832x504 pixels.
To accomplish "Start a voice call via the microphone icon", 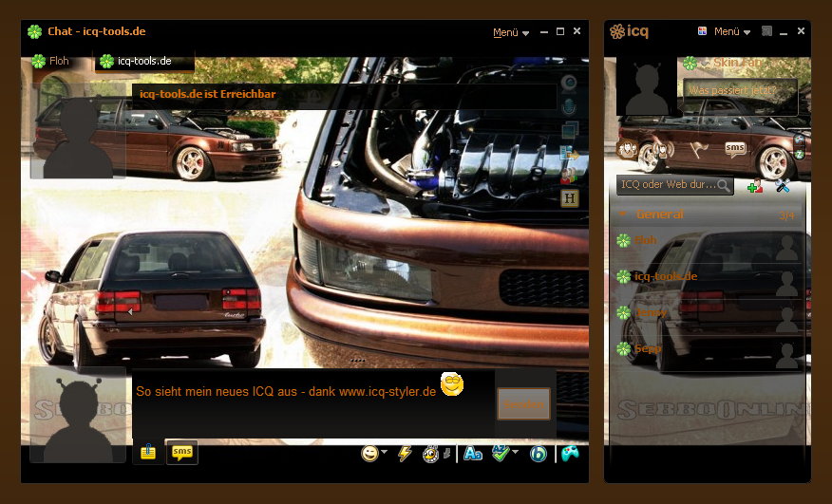I will coord(569,107).
